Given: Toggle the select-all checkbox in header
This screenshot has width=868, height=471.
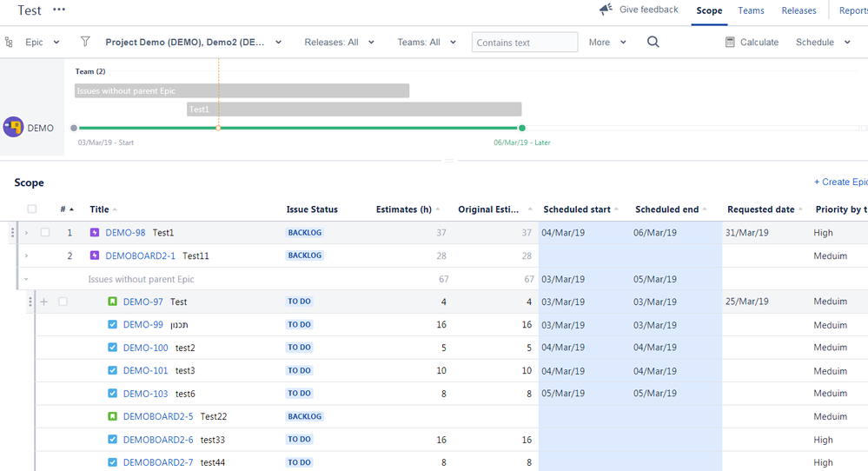Looking at the screenshot, I should pyautogui.click(x=32, y=209).
